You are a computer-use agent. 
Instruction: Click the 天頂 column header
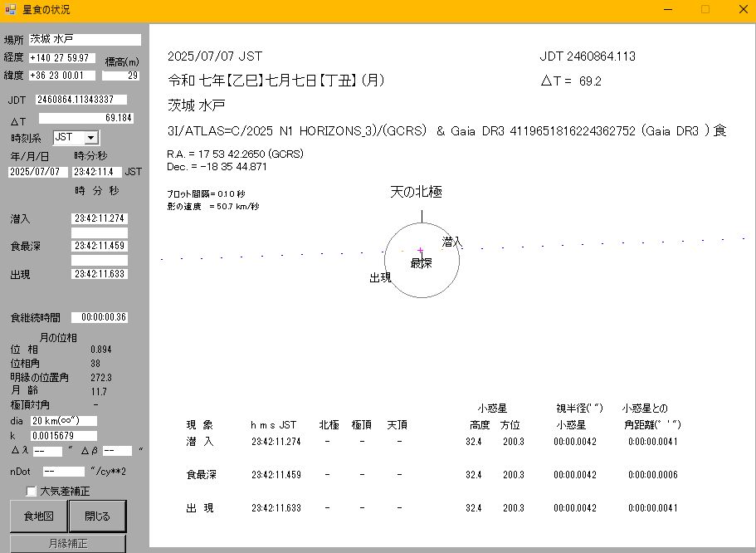pos(398,425)
